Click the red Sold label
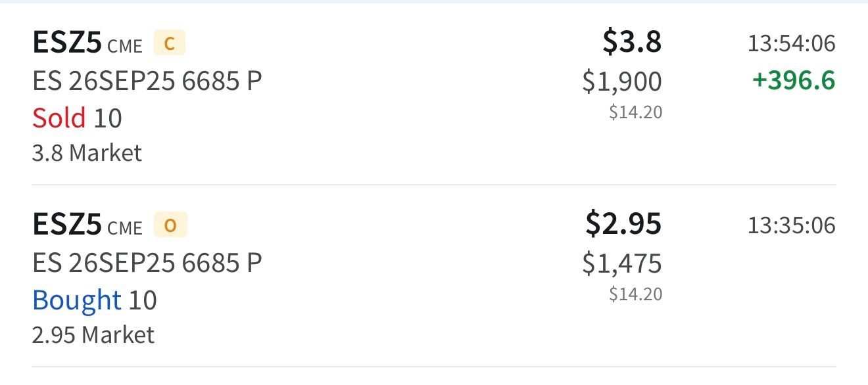The image size is (868, 385). click(59, 118)
